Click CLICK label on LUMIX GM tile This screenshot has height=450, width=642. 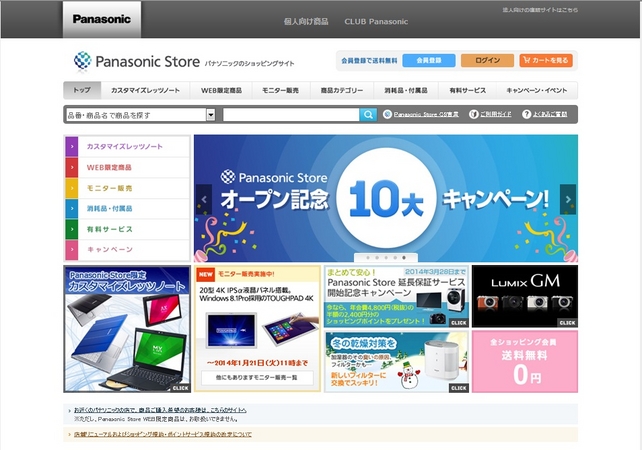click(x=567, y=323)
